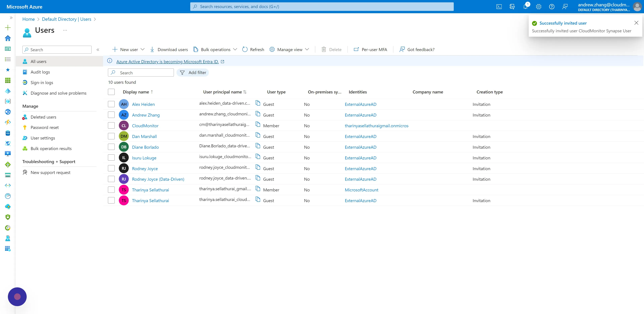Check the Andrew Zhang row checkbox
This screenshot has height=314, width=644.
point(111,115)
